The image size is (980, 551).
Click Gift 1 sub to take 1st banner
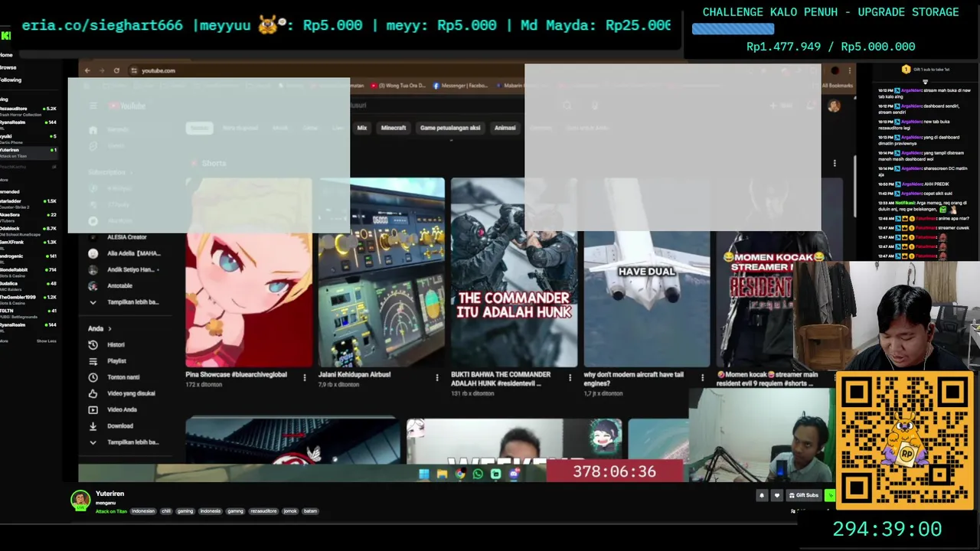(926, 70)
